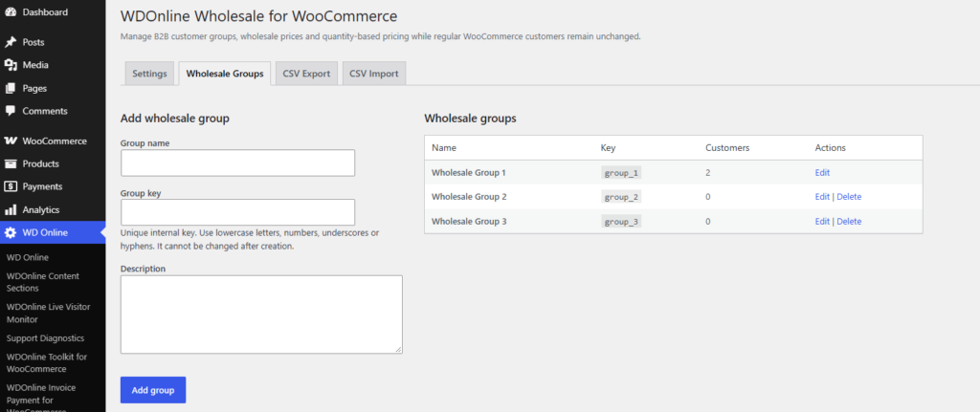Click the Key column header
This screenshot has width=980, height=412.
608,148
